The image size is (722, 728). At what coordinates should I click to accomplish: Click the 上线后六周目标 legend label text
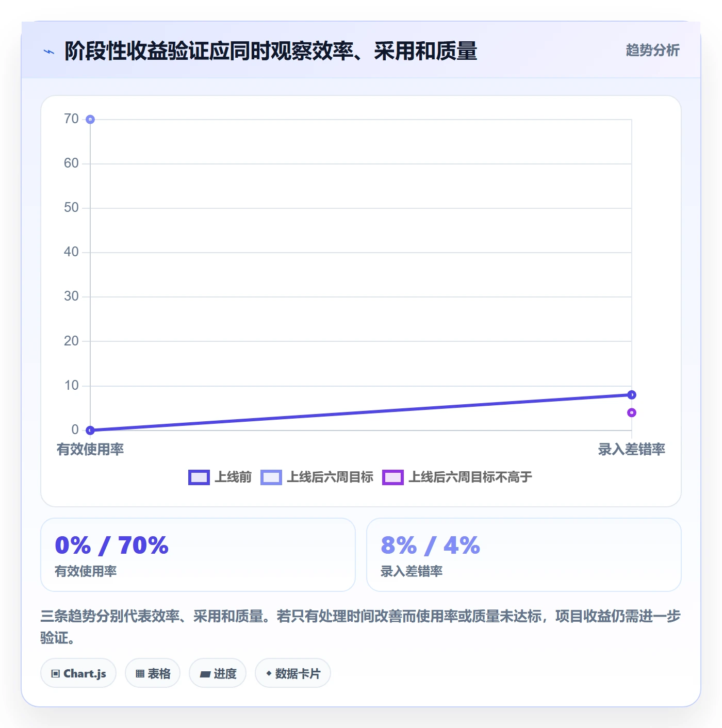point(330,477)
